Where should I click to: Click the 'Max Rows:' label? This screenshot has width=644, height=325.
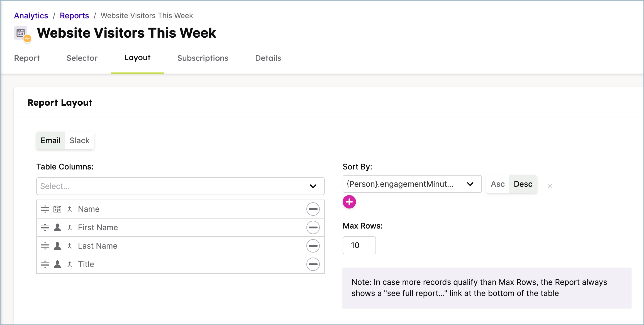[x=363, y=226]
